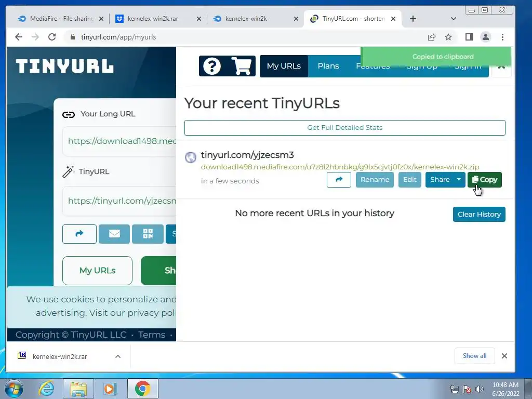Expand the Share dropdown arrow

(459, 179)
